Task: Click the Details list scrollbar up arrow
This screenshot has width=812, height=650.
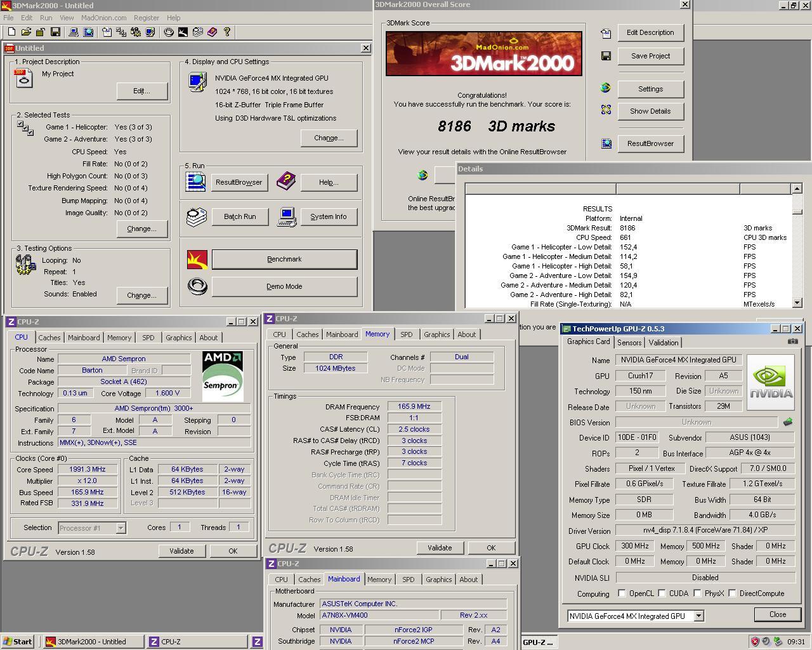Action: click(x=797, y=189)
